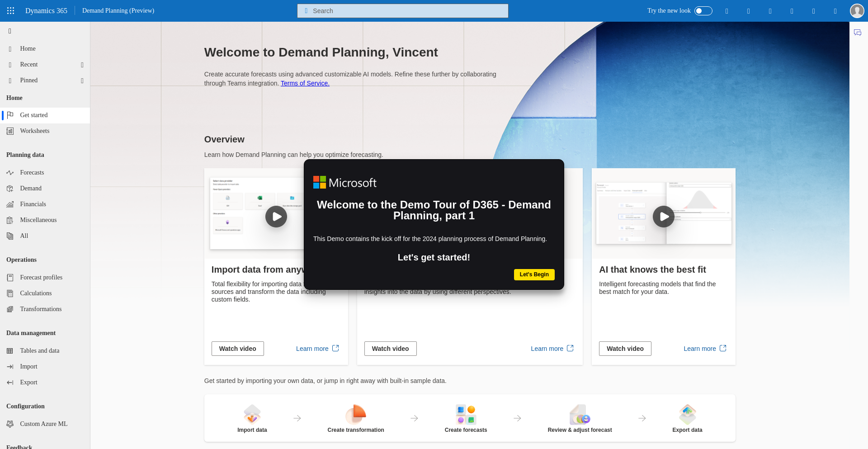
Task: Collapse the sidebar with hamburger icon
Action: 10,31
